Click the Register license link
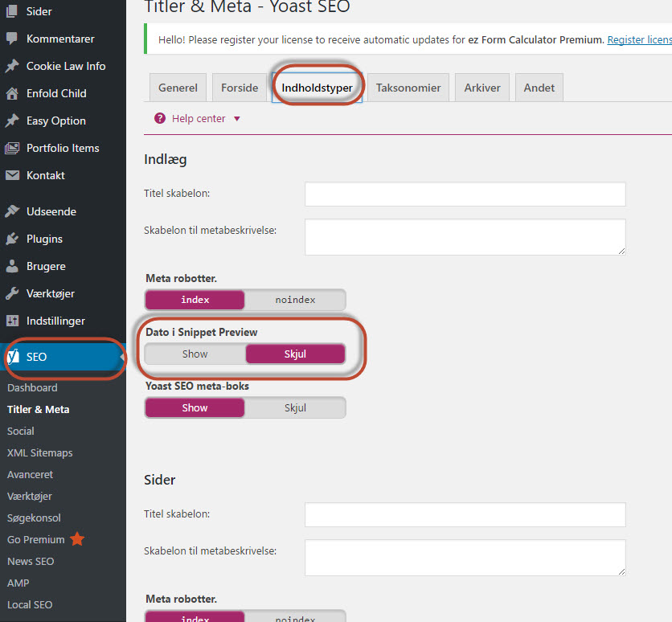 (639, 39)
